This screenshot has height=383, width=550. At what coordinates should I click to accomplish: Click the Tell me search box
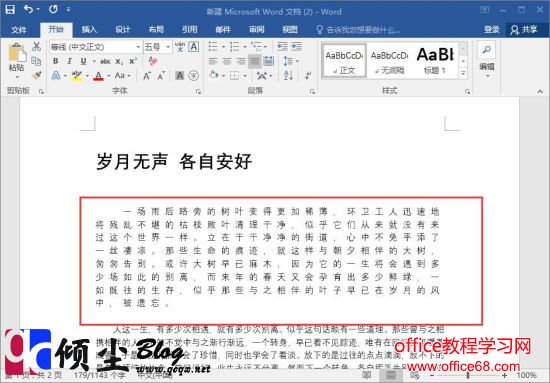coord(358,29)
